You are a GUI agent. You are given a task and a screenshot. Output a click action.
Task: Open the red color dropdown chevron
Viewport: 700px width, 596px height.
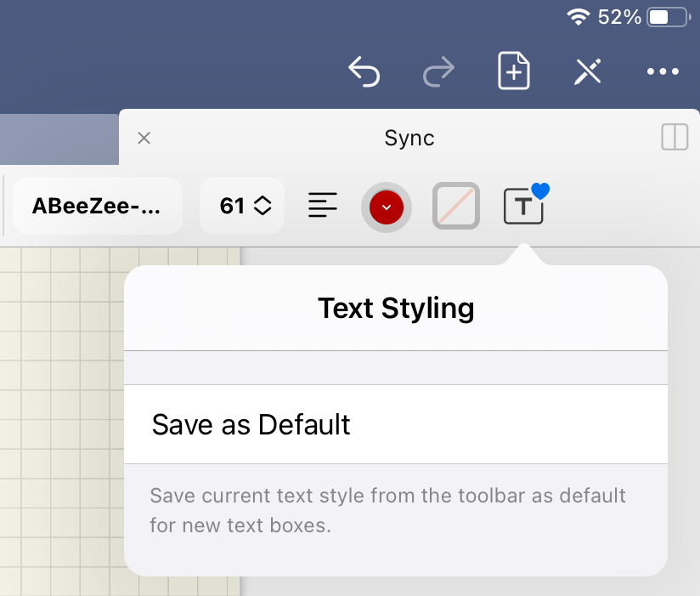pos(387,207)
